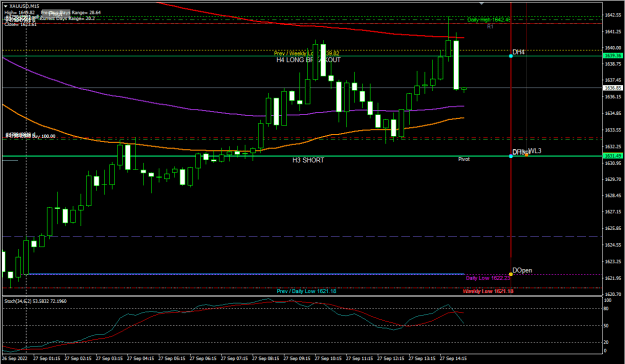
Task: Click the Daily High 1642 label
Action: coord(489,19)
